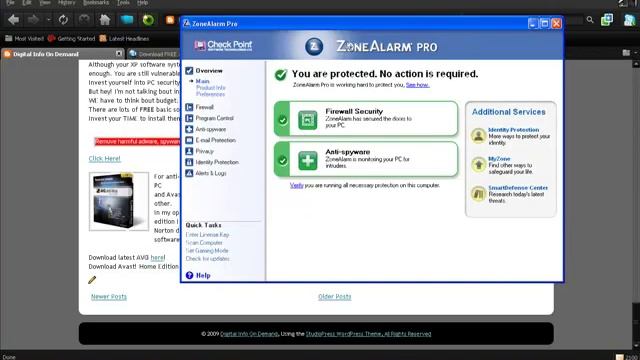The height and width of the screenshot is (360, 640).
Task: Select Preferences under Overview
Action: click(x=210, y=94)
